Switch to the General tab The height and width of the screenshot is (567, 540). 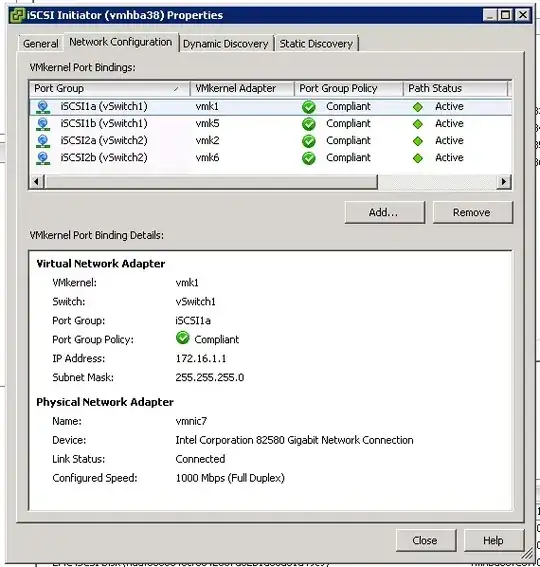(x=41, y=44)
